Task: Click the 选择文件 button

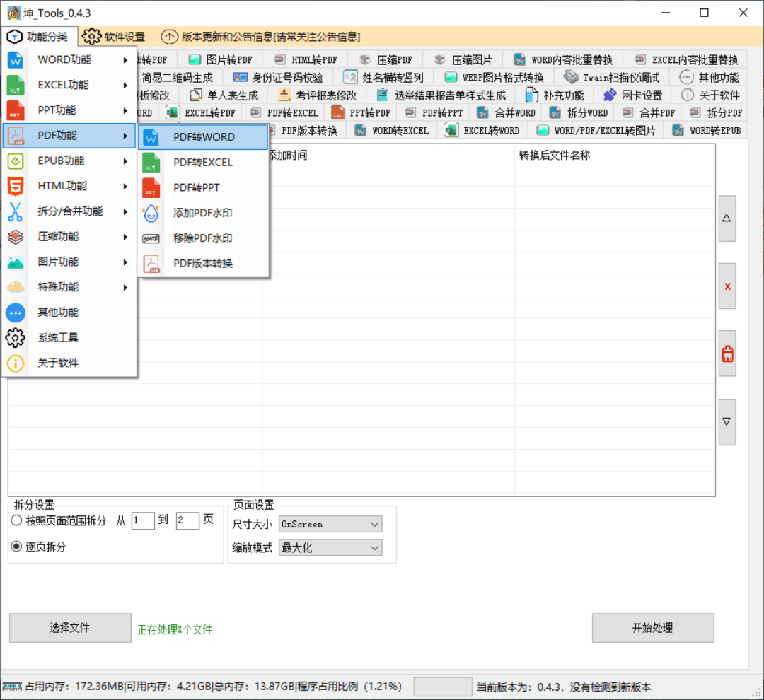Action: click(70, 627)
